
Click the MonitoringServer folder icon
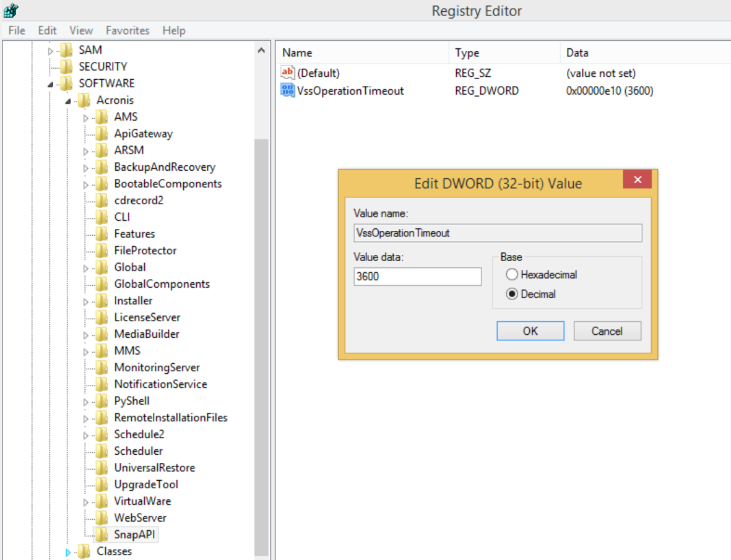tap(102, 368)
